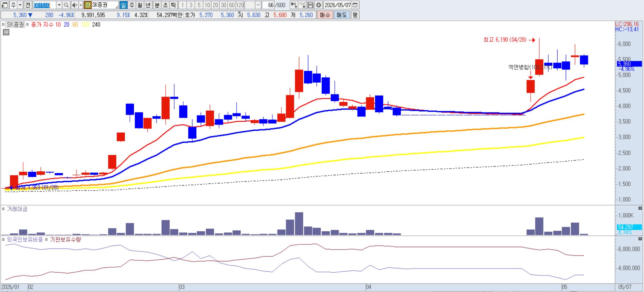644x292 pixels.
Task: Click the red 10 moving average label
Action: point(58,24)
